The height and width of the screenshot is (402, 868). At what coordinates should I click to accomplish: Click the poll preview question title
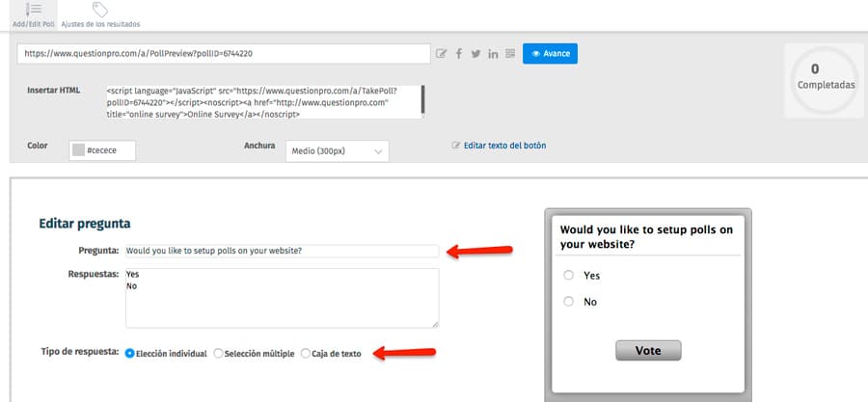tap(646, 236)
